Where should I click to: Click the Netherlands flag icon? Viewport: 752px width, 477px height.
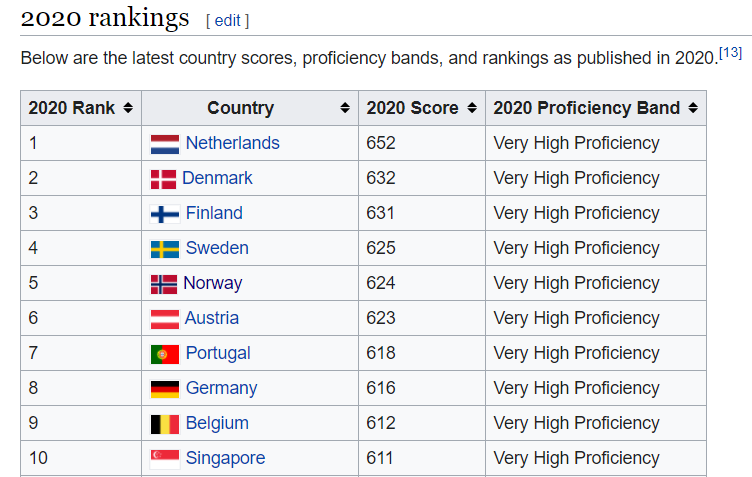point(164,144)
